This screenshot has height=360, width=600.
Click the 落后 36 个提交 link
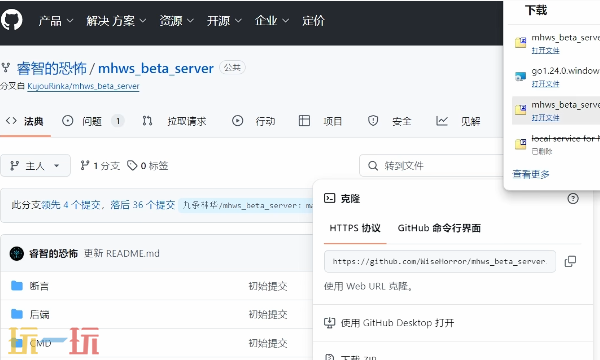pyautogui.click(x=143, y=205)
